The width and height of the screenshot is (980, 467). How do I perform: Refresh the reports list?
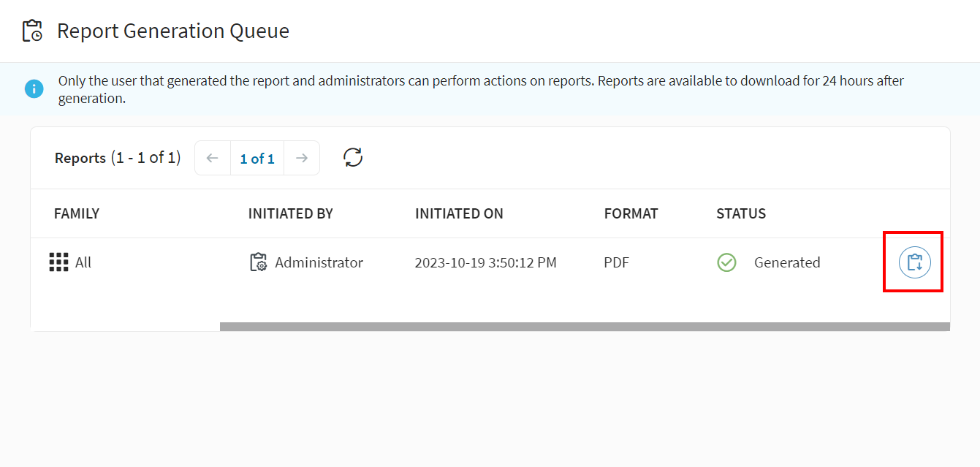[x=353, y=158]
